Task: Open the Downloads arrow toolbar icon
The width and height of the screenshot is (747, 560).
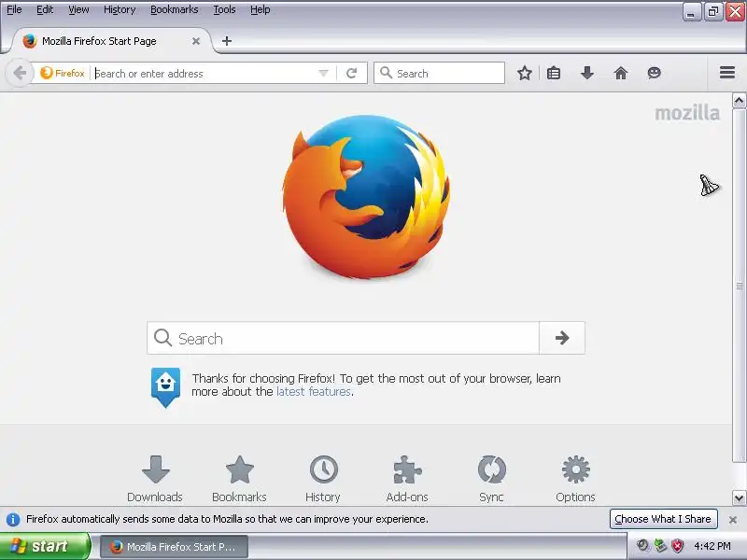Action: 587,73
